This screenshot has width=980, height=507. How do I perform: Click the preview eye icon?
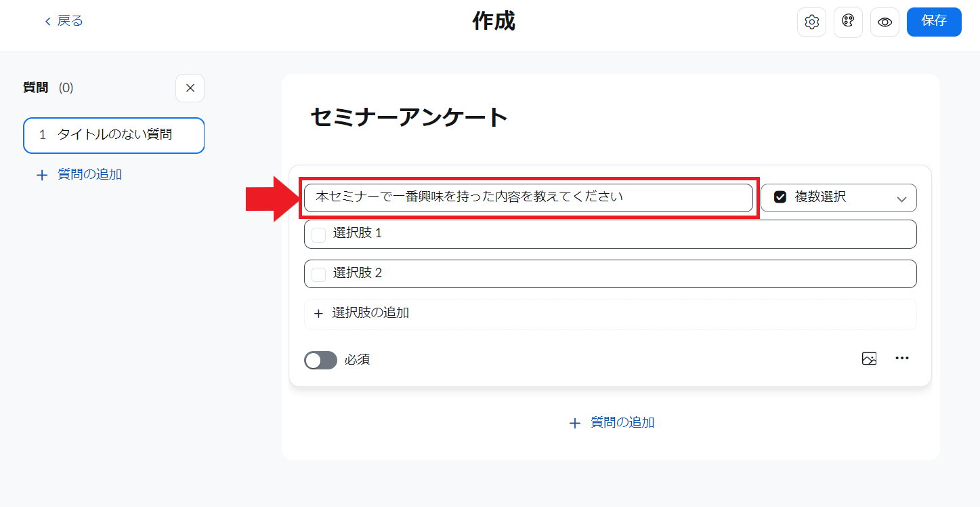(885, 22)
